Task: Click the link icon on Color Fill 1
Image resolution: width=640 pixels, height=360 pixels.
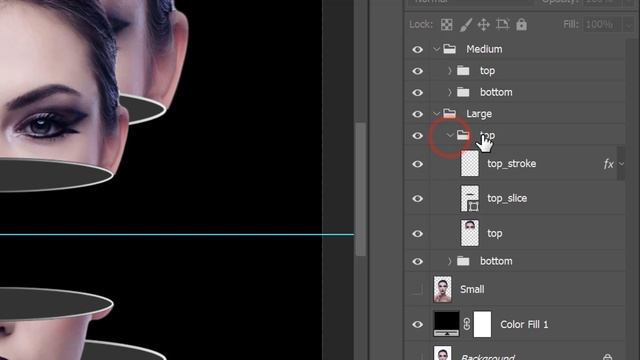Action: pos(467,324)
